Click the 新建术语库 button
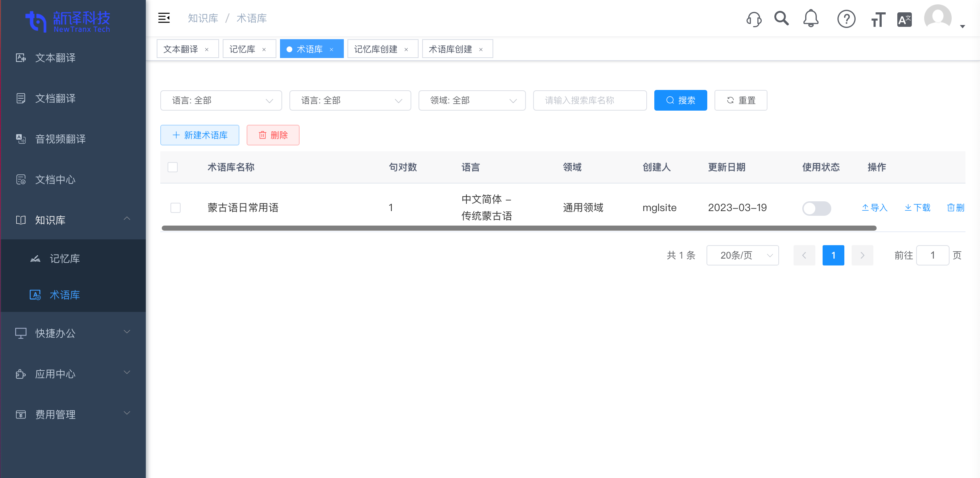 click(x=200, y=135)
